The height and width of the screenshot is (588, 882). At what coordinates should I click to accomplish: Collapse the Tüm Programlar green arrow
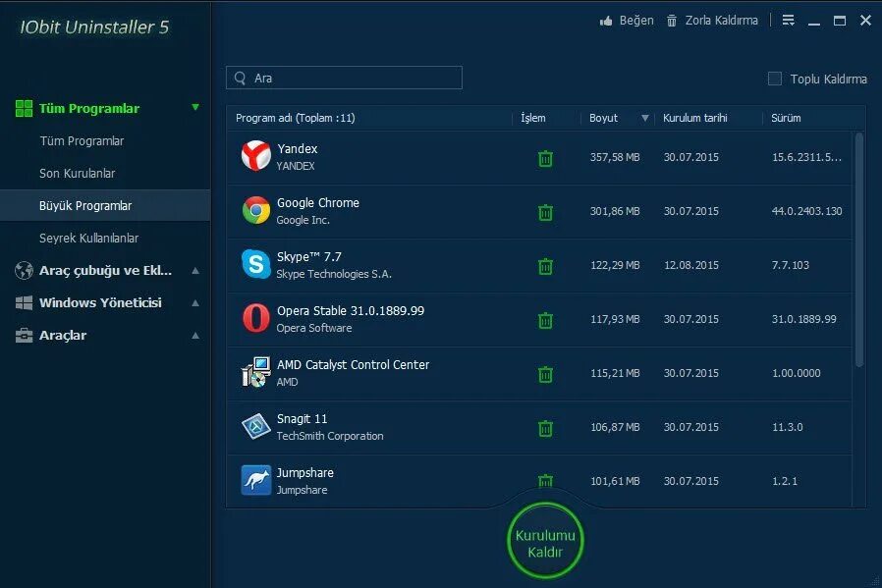(x=195, y=107)
